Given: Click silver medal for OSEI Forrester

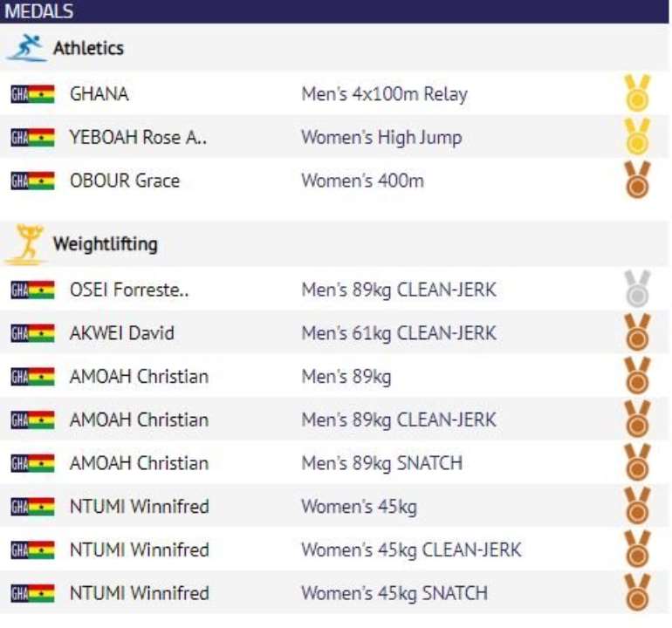Looking at the screenshot, I should coord(637,289).
